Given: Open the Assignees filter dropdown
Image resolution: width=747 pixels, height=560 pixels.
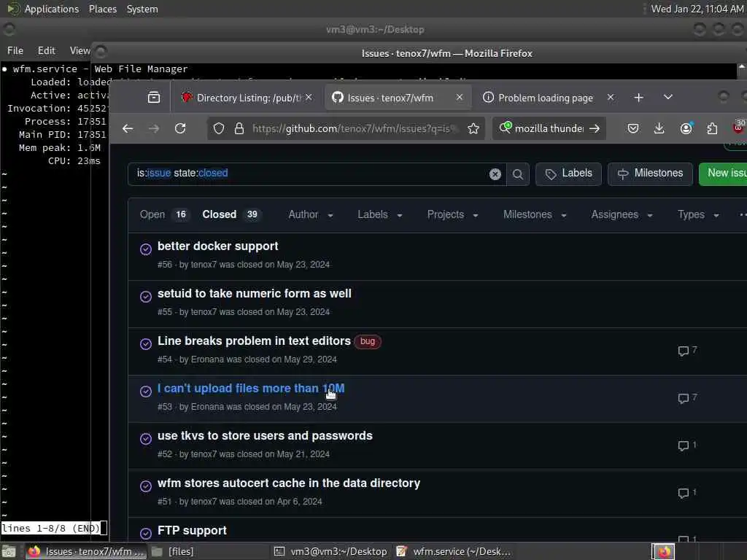Looking at the screenshot, I should pos(622,215).
